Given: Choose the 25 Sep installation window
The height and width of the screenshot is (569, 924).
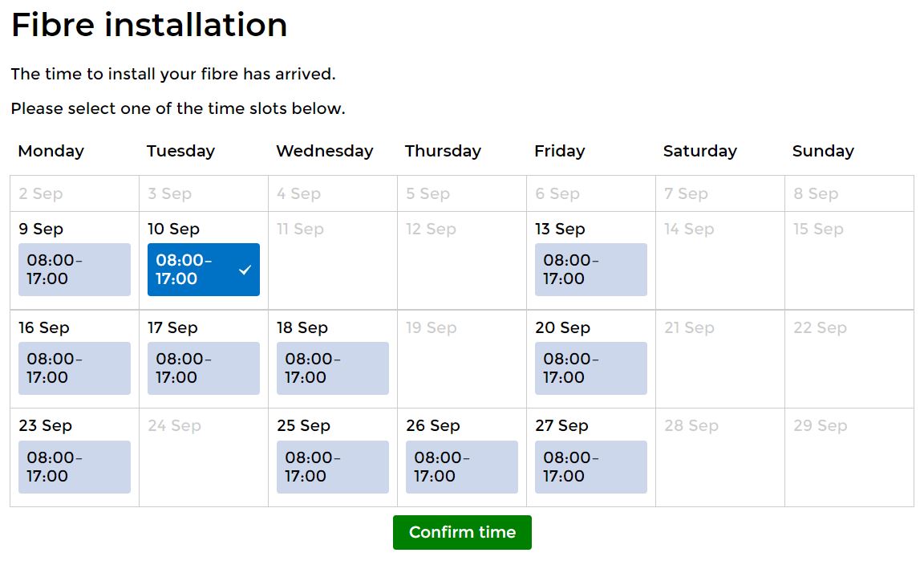Looking at the screenshot, I should tap(332, 466).
